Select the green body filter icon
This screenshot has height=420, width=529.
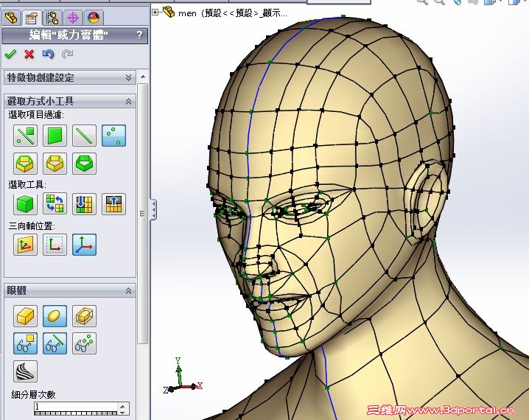click(x=84, y=164)
